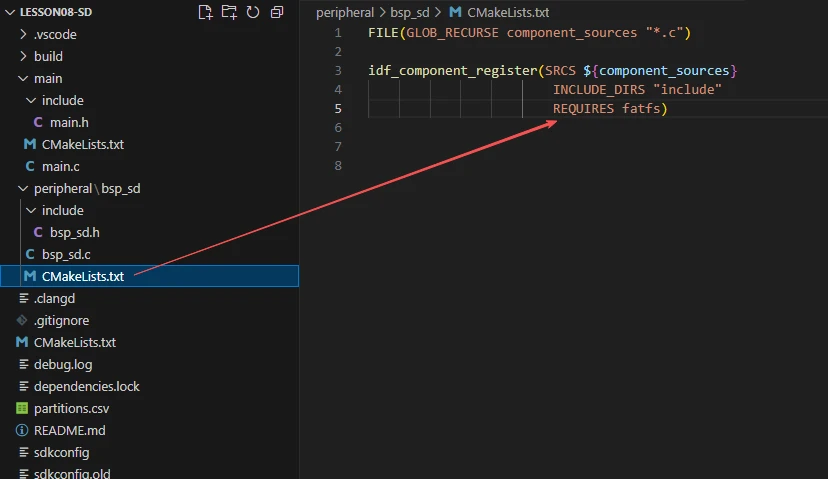Screen dimensions: 828x479
Task: Open main.h header file
Action: click(x=70, y=122)
